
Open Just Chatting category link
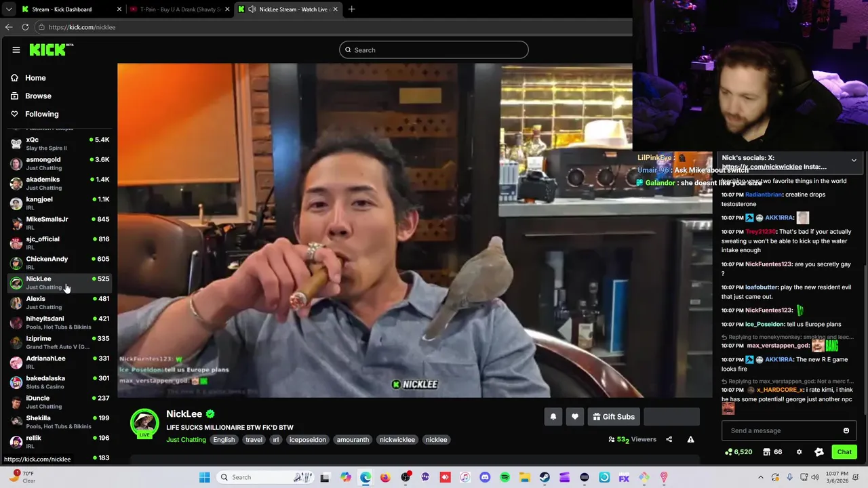point(186,440)
